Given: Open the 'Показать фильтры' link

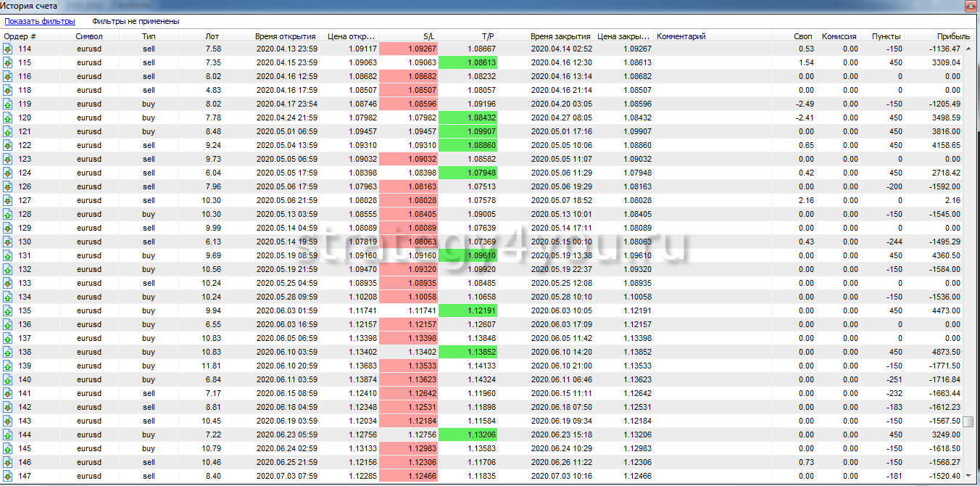Looking at the screenshot, I should pos(40,21).
